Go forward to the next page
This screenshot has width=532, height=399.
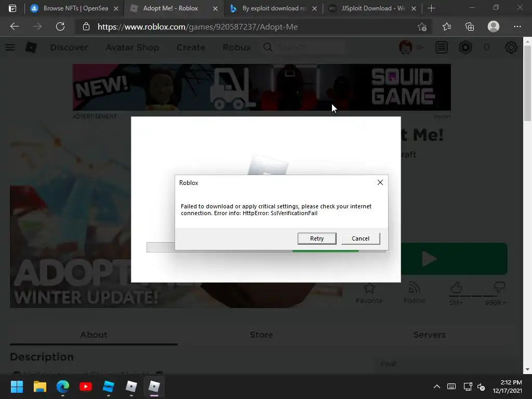pyautogui.click(x=37, y=26)
